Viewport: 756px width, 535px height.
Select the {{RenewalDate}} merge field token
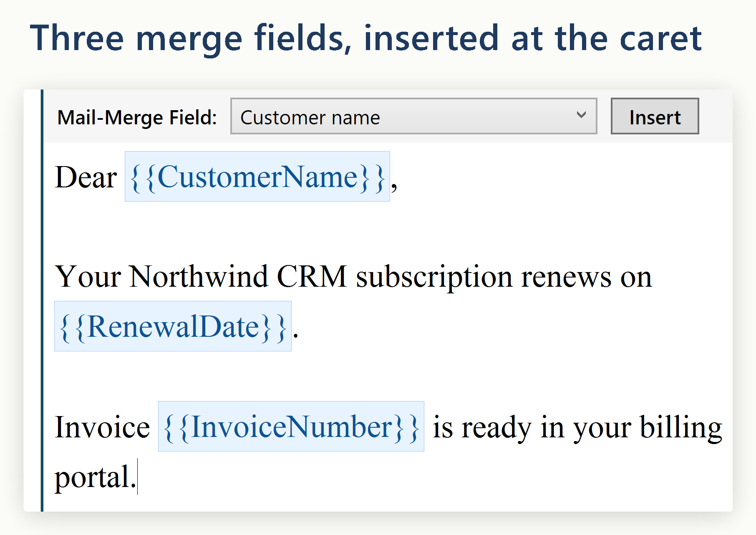click(x=173, y=326)
